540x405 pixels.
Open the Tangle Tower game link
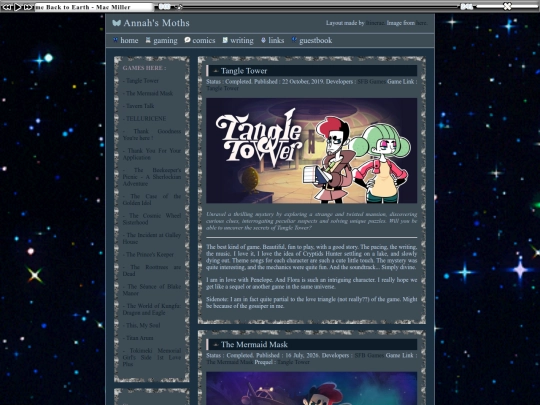point(222,89)
